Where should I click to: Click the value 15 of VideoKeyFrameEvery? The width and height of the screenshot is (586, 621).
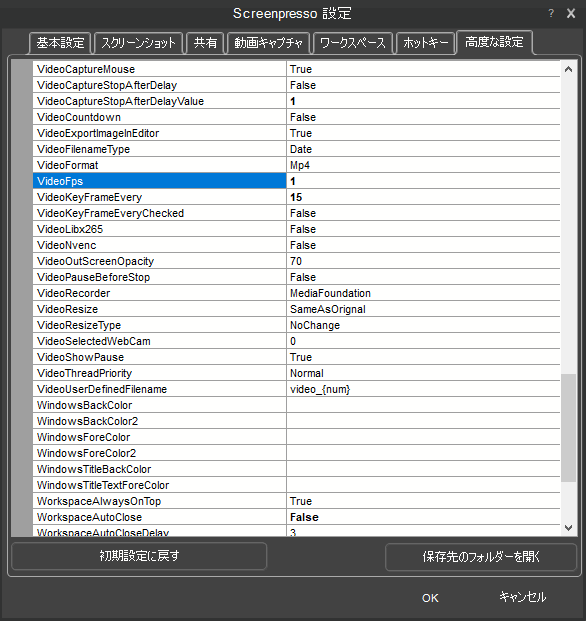click(423, 197)
